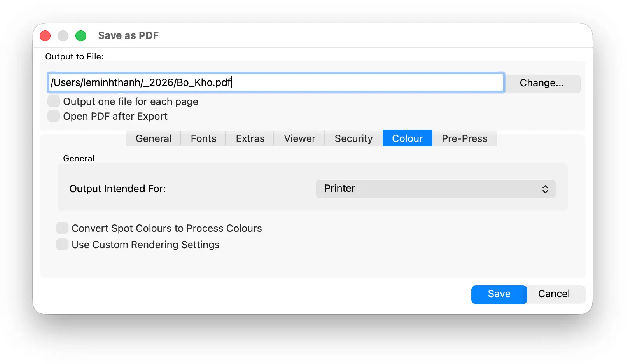Image resolution: width=644 pixels, height=364 pixels.
Task: Enable Convert Spot Colours to Process Colours
Action: coord(62,228)
